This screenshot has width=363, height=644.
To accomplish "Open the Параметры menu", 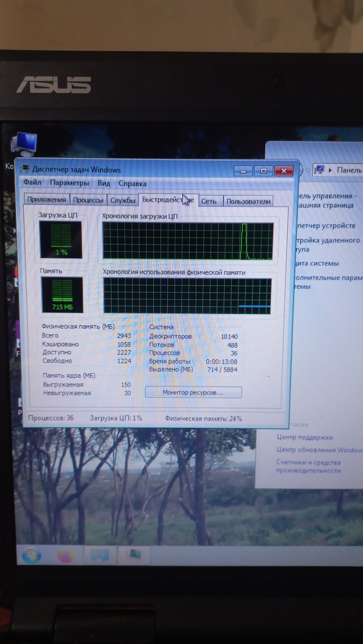I will (x=70, y=183).
